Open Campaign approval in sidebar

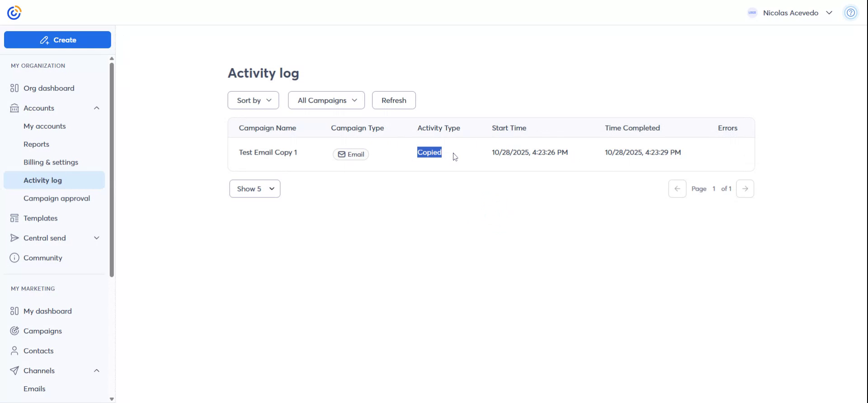(57, 198)
